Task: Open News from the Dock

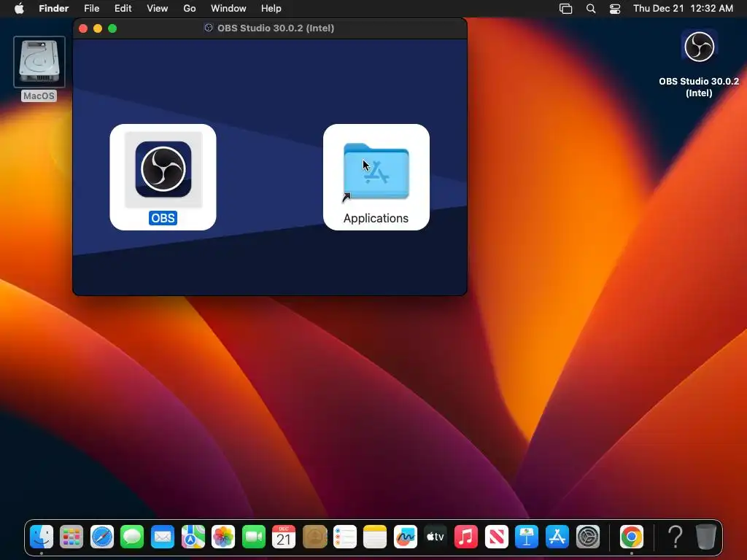Action: point(496,537)
